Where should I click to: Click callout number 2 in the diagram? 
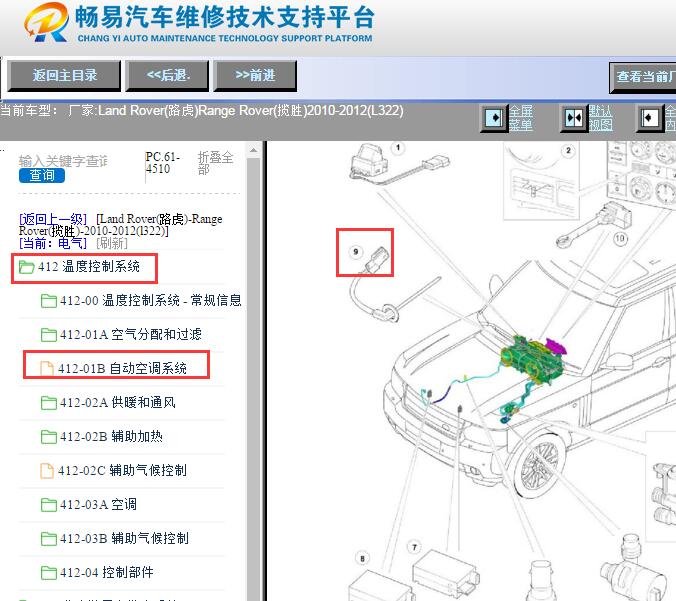tap(568, 150)
